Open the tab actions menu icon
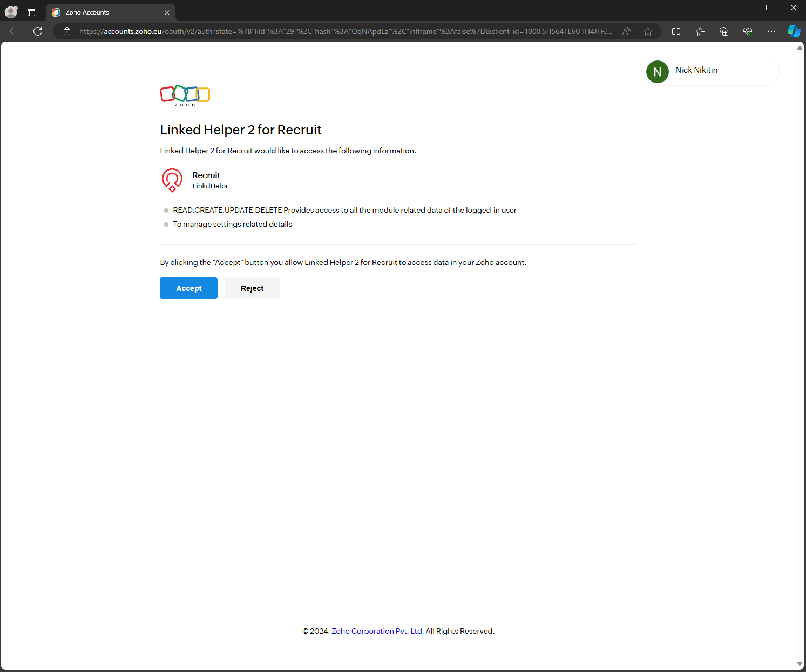The image size is (806, 672). 31,12
